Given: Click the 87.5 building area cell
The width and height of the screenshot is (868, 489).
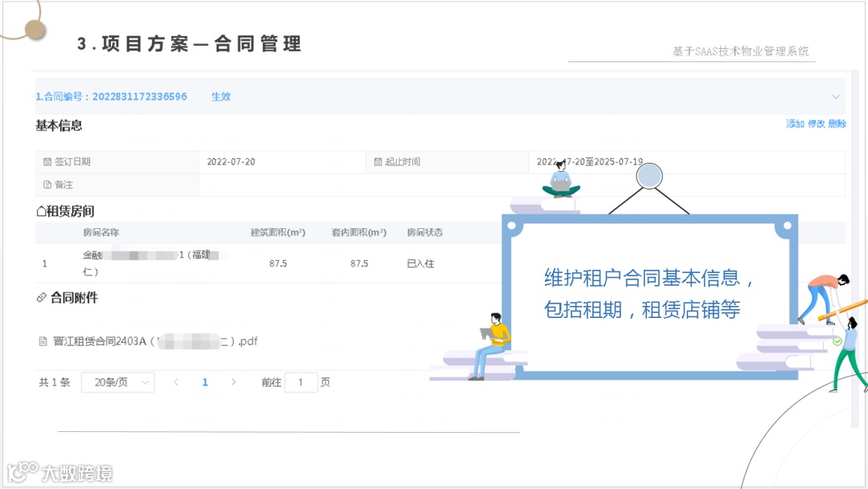Looking at the screenshot, I should click(x=278, y=264).
